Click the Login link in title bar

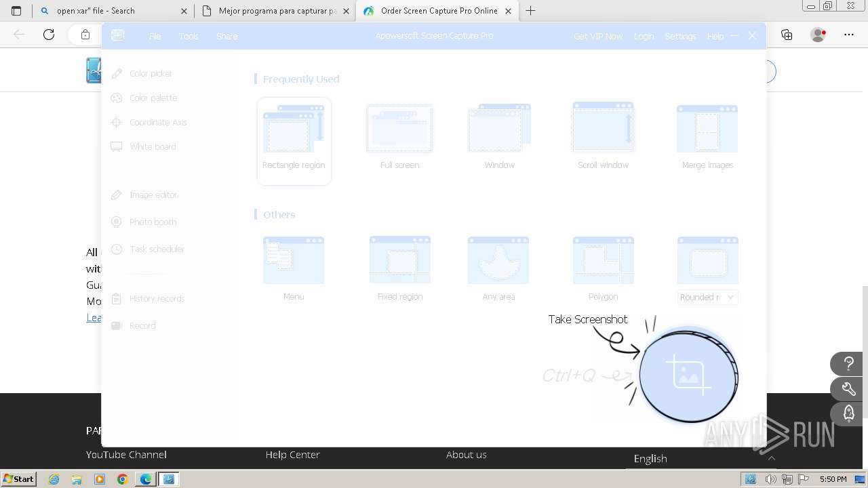tap(644, 36)
